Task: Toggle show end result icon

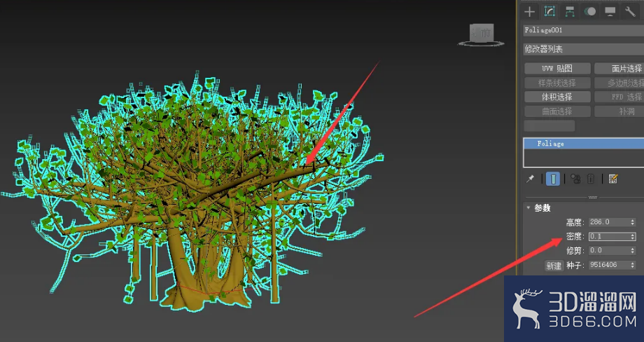Action: click(553, 179)
